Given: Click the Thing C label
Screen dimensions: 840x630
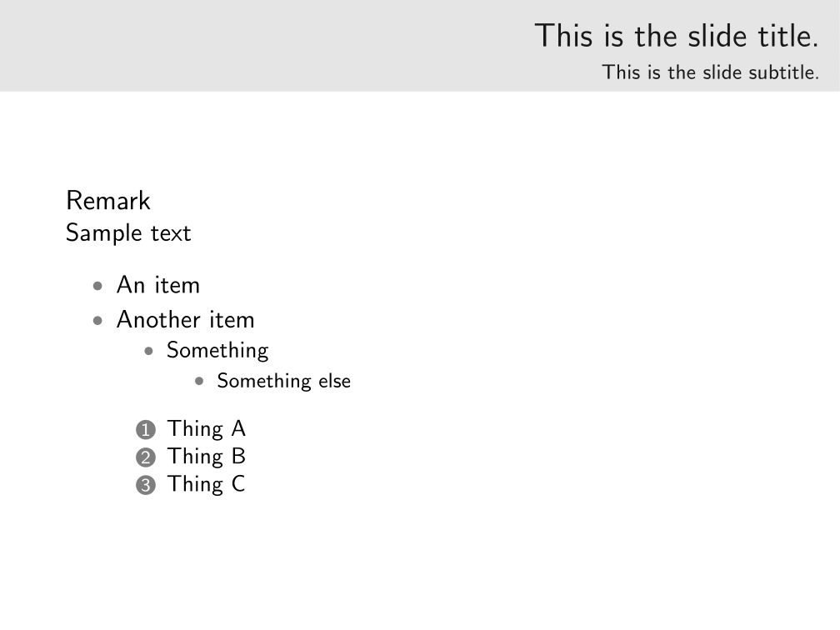Looking at the screenshot, I should [207, 484].
